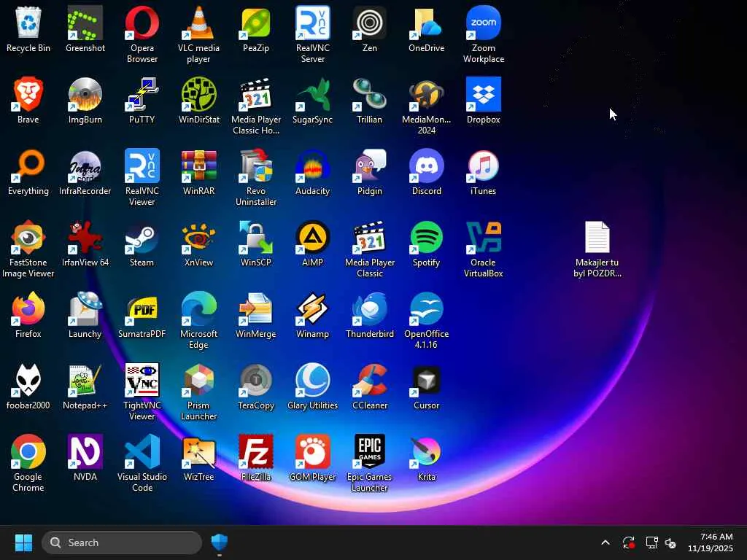Viewport: 747px width, 560px height.
Task: Click the Discord desktop icon
Action: [426, 167]
